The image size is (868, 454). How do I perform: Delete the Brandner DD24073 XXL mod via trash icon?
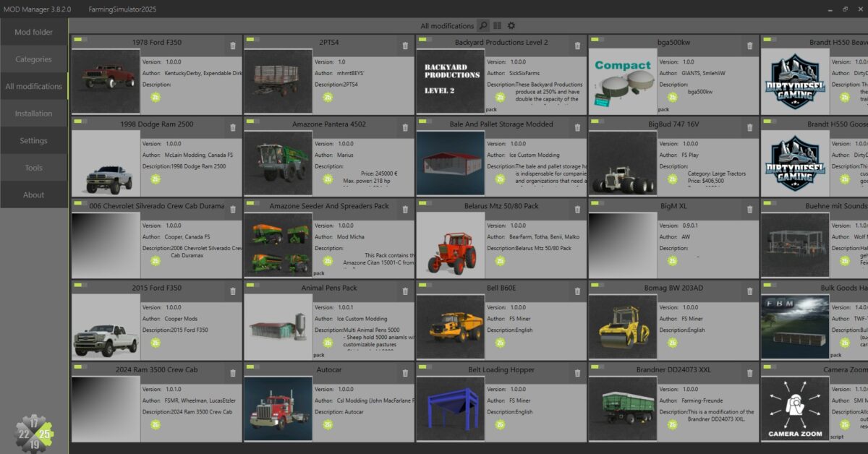point(751,372)
